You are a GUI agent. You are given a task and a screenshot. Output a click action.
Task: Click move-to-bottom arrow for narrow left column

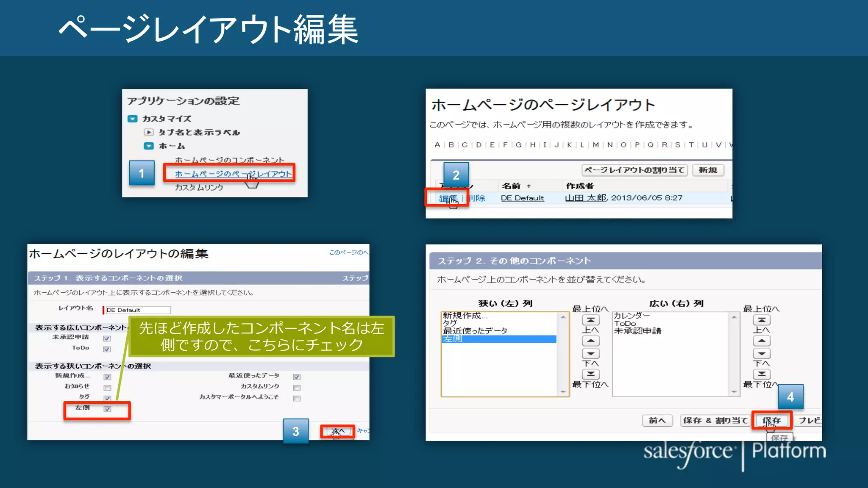[x=591, y=374]
